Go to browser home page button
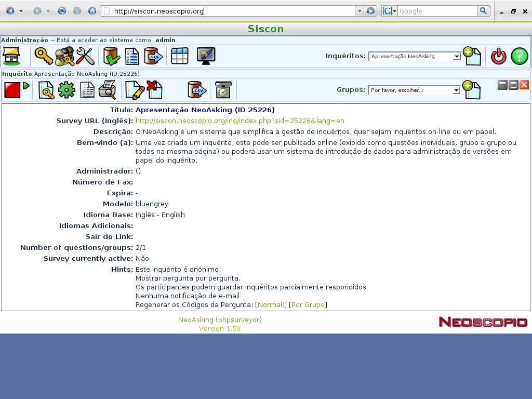This screenshot has height=399, width=532. pos(92,11)
